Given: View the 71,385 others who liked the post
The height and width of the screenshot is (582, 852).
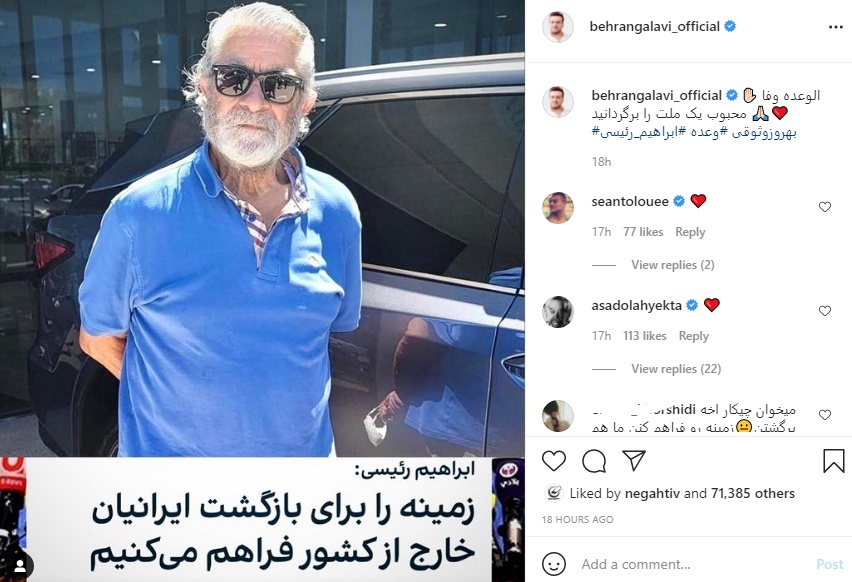Looking at the screenshot, I should (x=753, y=493).
